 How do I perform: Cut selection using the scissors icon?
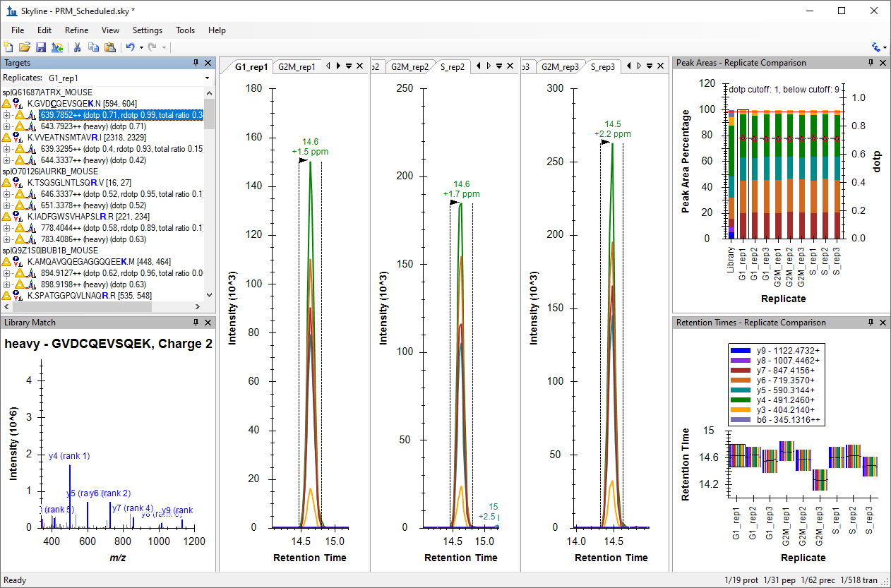(77, 47)
